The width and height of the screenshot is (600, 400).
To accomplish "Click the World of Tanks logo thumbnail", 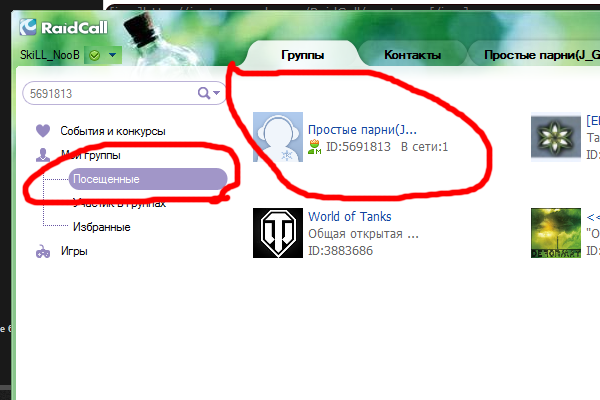I will [x=278, y=233].
